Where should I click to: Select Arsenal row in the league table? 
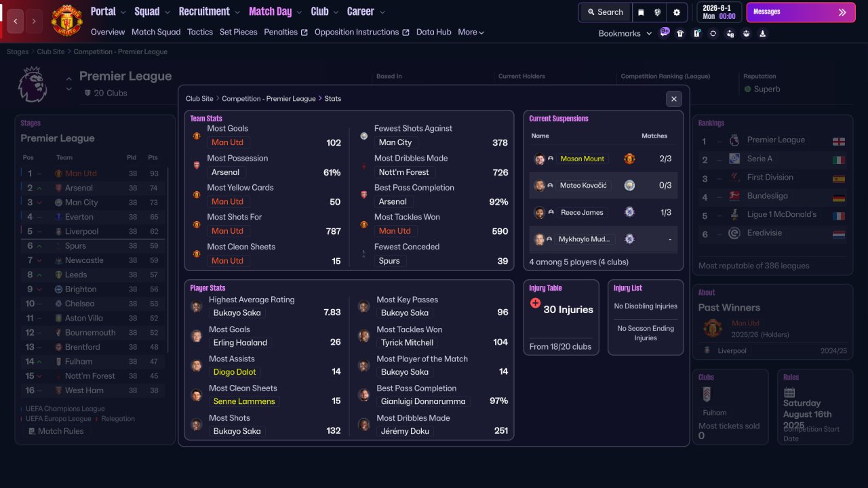pyautogui.click(x=92, y=188)
